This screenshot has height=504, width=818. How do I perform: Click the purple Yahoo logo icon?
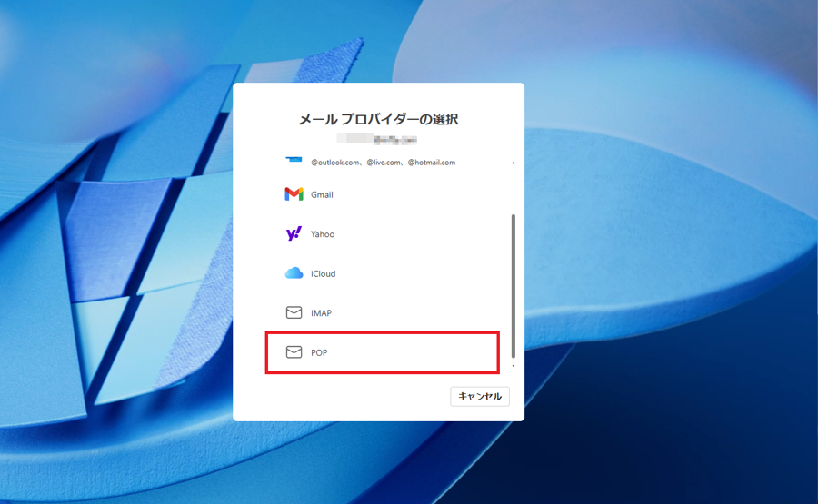[294, 234]
